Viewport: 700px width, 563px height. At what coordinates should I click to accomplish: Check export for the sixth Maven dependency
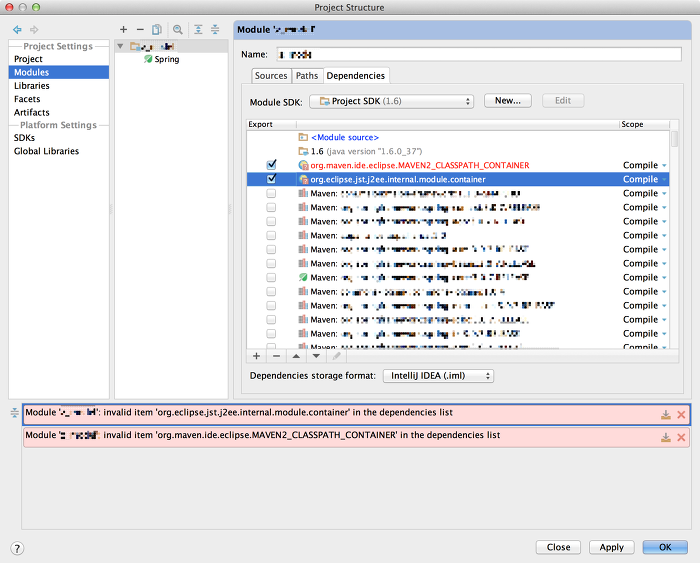[271, 263]
